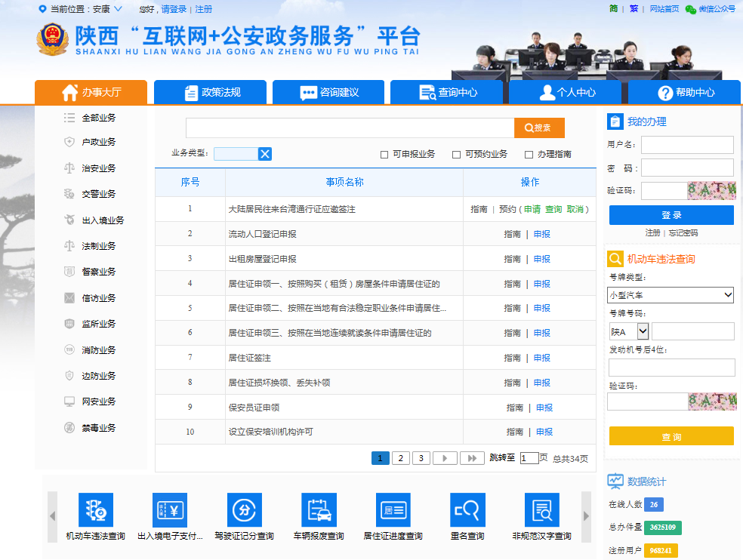Go to page 2
The image size is (743, 560).
pos(401,458)
